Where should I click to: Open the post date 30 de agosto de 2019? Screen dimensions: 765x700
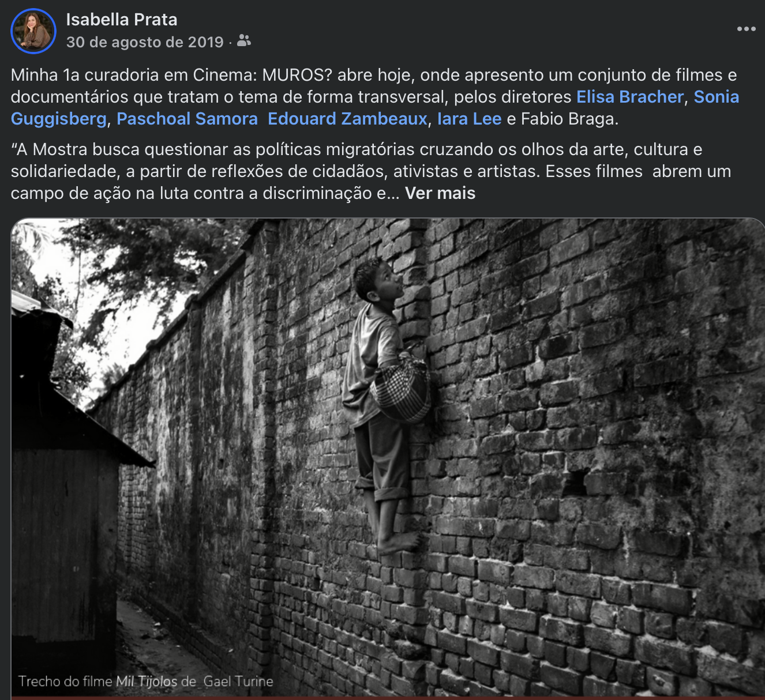pyautogui.click(x=145, y=42)
